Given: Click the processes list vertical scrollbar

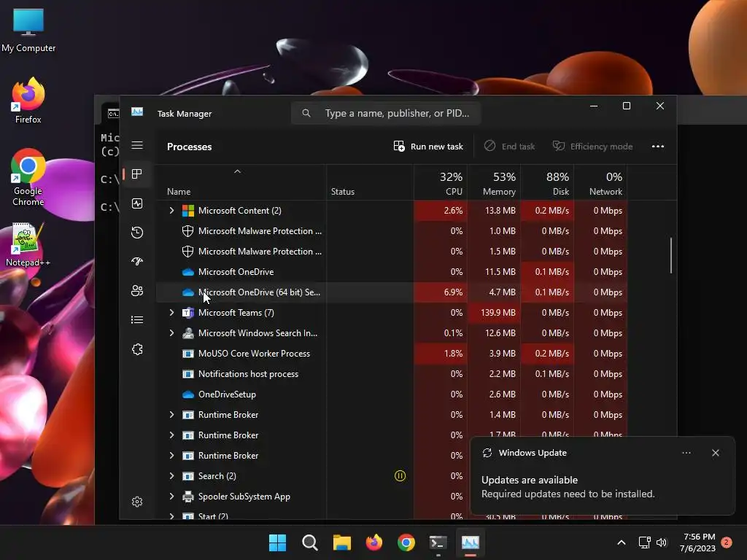Looking at the screenshot, I should tap(671, 256).
